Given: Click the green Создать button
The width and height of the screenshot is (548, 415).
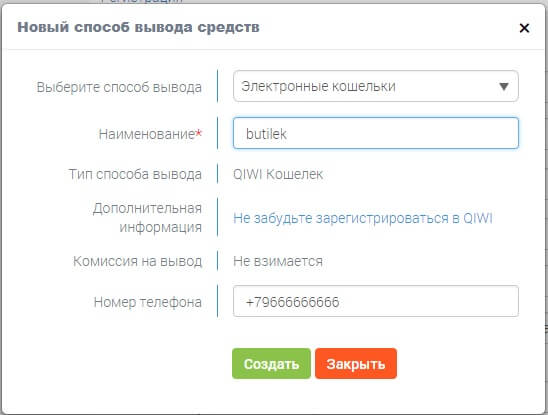Looking at the screenshot, I should (x=271, y=364).
